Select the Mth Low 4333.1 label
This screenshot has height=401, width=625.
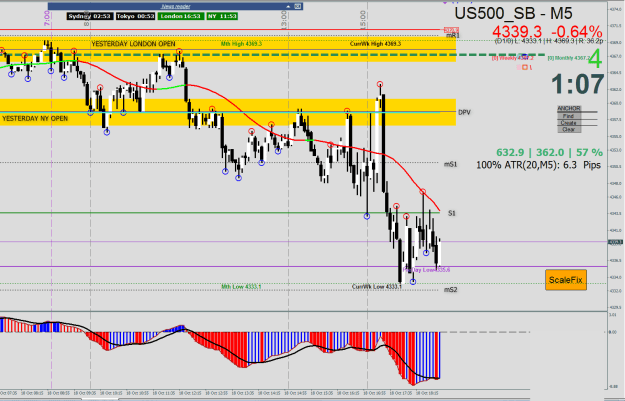click(x=242, y=287)
